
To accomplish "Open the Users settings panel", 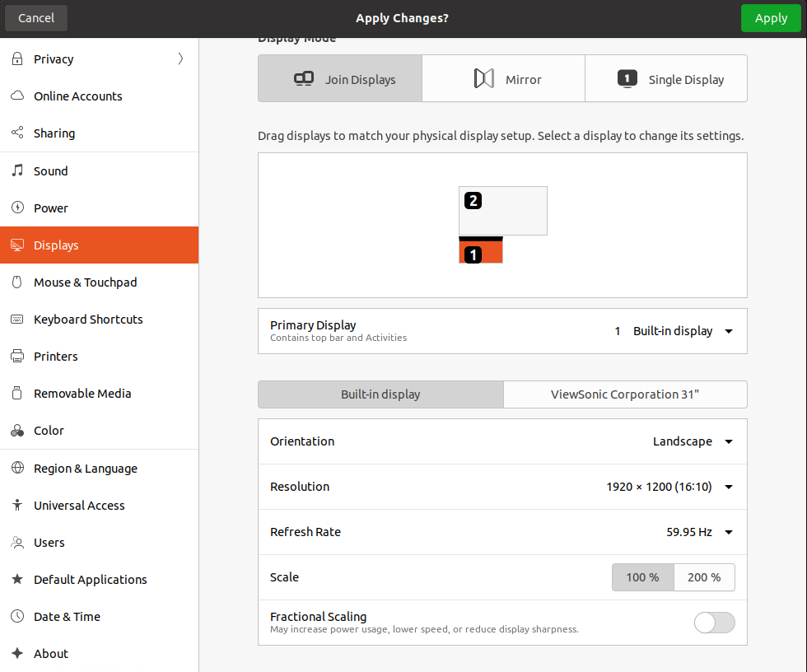I will point(100,543).
